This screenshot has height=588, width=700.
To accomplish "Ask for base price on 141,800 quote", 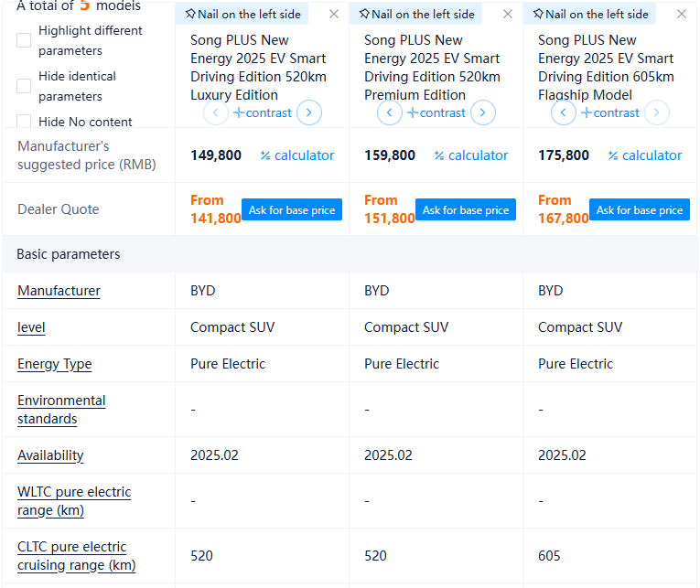I will click(x=291, y=209).
